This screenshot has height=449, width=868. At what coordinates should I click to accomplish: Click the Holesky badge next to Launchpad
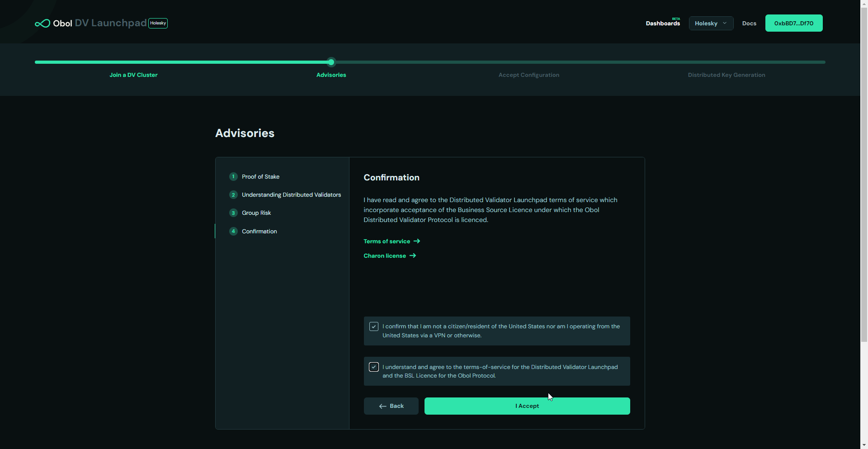[158, 23]
